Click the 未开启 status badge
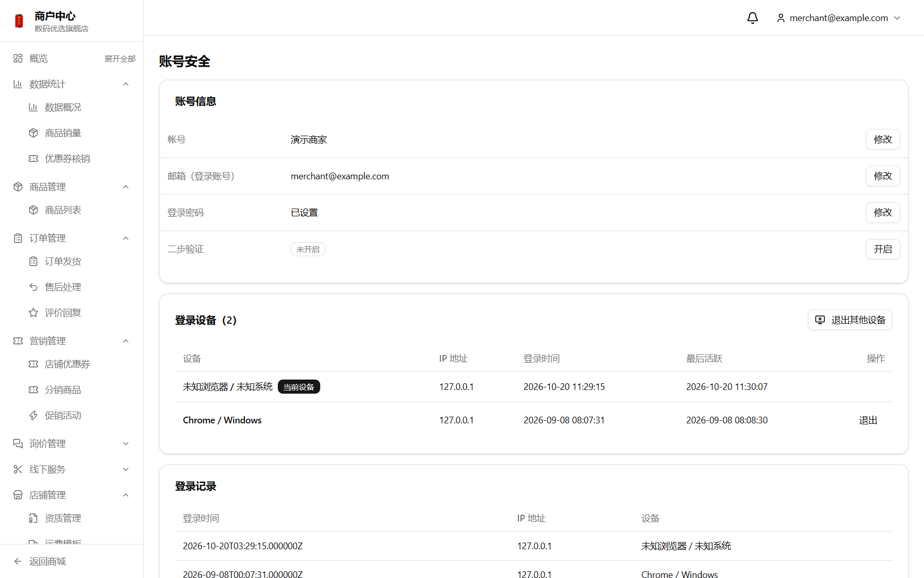Image resolution: width=924 pixels, height=578 pixels. point(308,249)
